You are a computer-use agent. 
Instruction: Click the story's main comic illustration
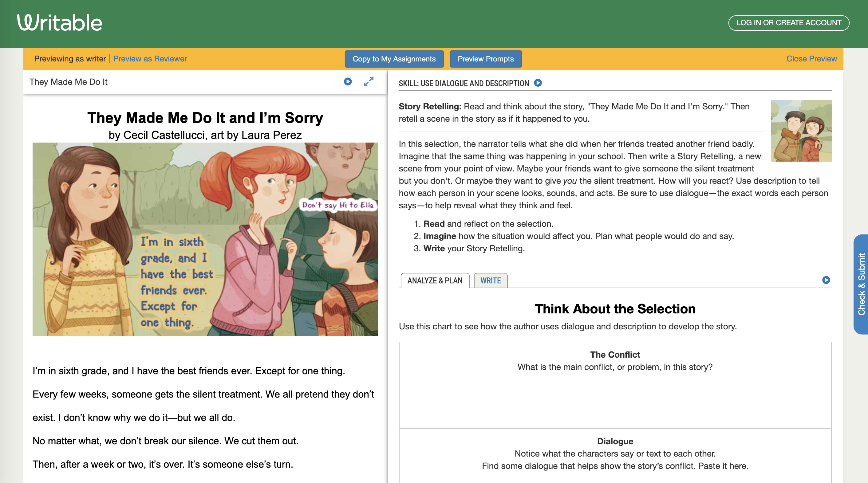[205, 239]
